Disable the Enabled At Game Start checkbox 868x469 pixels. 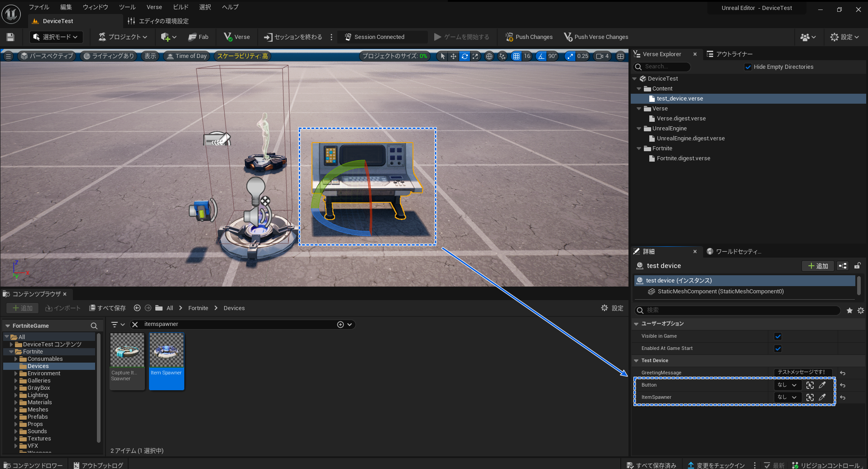point(777,349)
